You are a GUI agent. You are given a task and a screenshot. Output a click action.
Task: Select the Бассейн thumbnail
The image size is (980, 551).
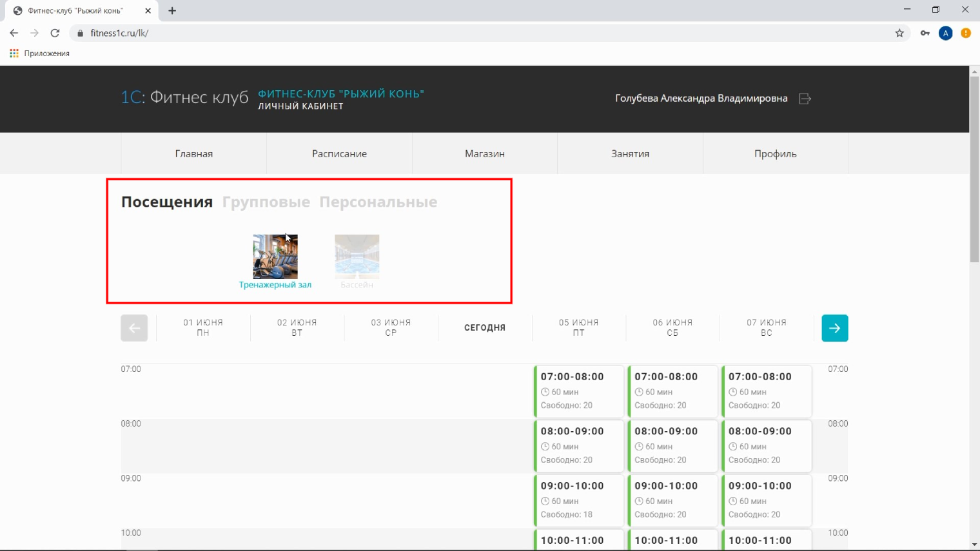[357, 256]
